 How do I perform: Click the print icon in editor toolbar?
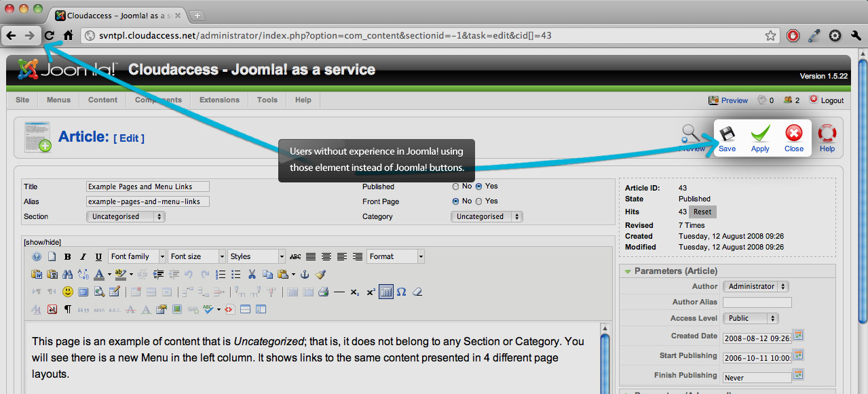pos(324,292)
